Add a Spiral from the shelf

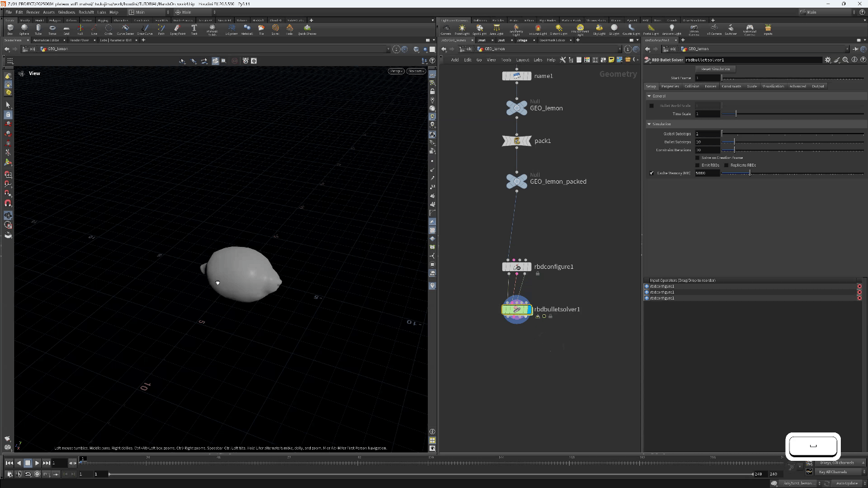tap(275, 29)
